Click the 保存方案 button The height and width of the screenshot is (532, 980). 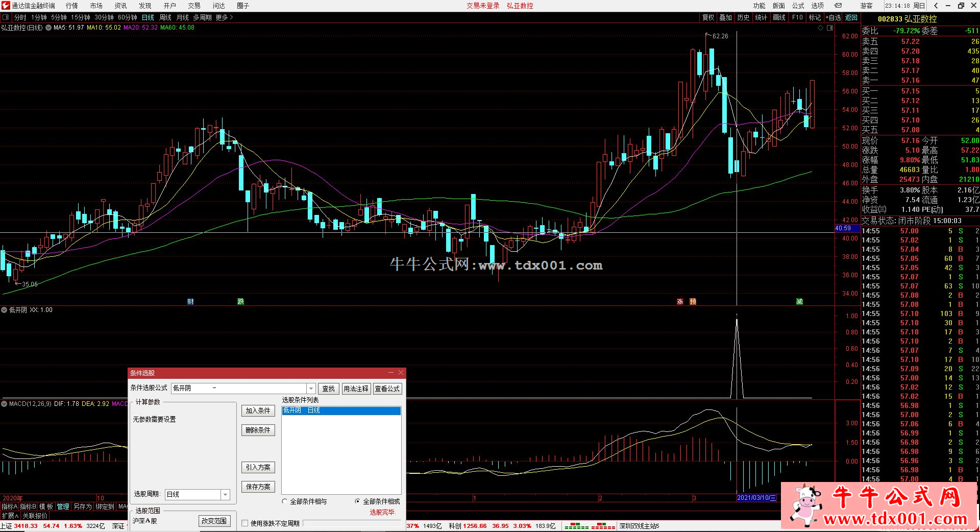click(258, 487)
